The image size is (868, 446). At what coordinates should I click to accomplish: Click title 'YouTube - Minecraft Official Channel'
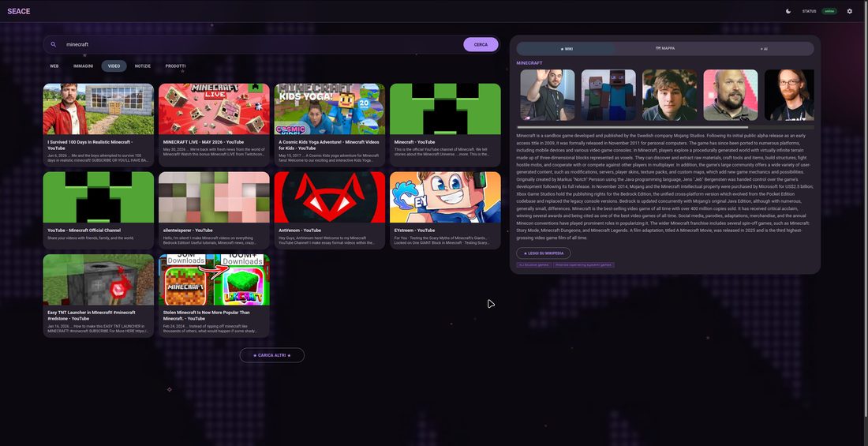(84, 230)
